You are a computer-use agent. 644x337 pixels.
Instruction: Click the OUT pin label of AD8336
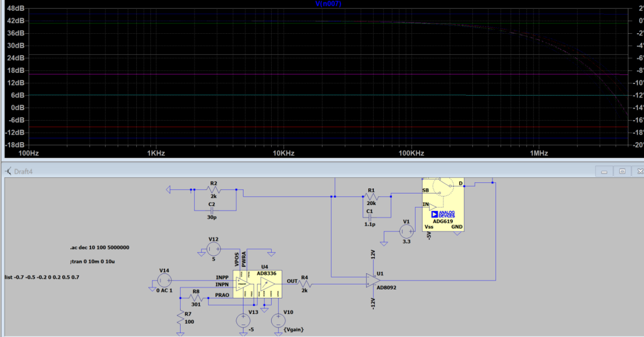tap(292, 281)
